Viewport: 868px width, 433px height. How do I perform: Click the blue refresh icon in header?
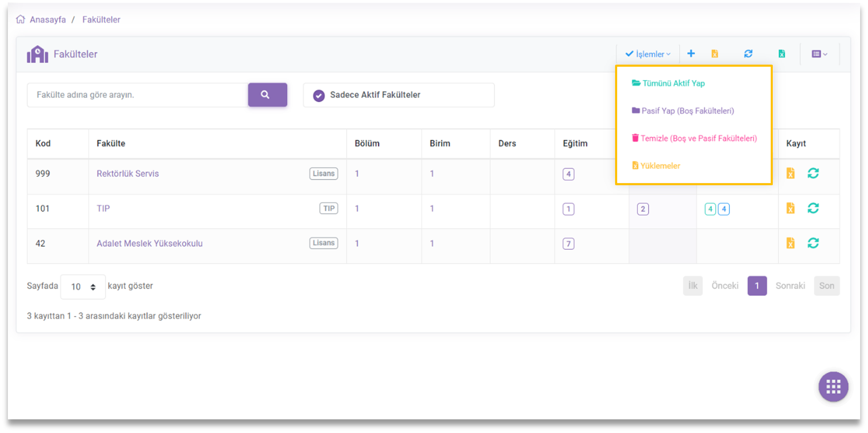click(748, 54)
